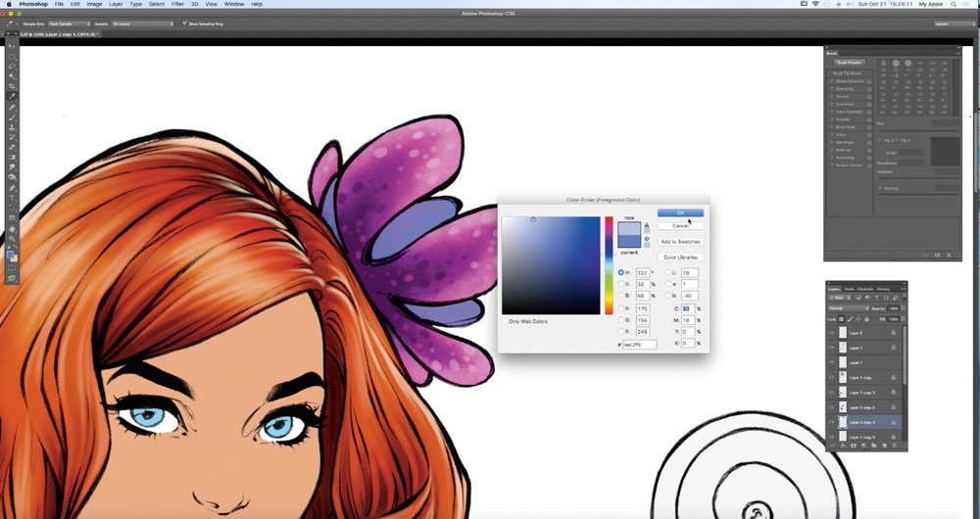This screenshot has height=519, width=980.
Task: Select the Type tool
Action: click(11, 197)
